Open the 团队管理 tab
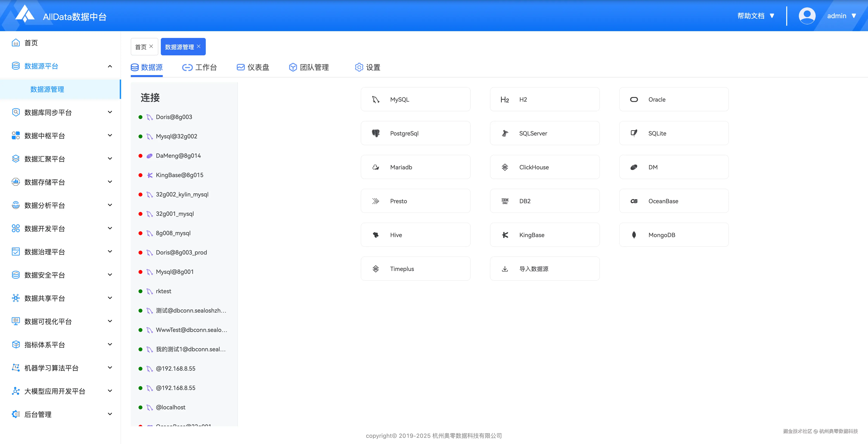 [x=309, y=67]
